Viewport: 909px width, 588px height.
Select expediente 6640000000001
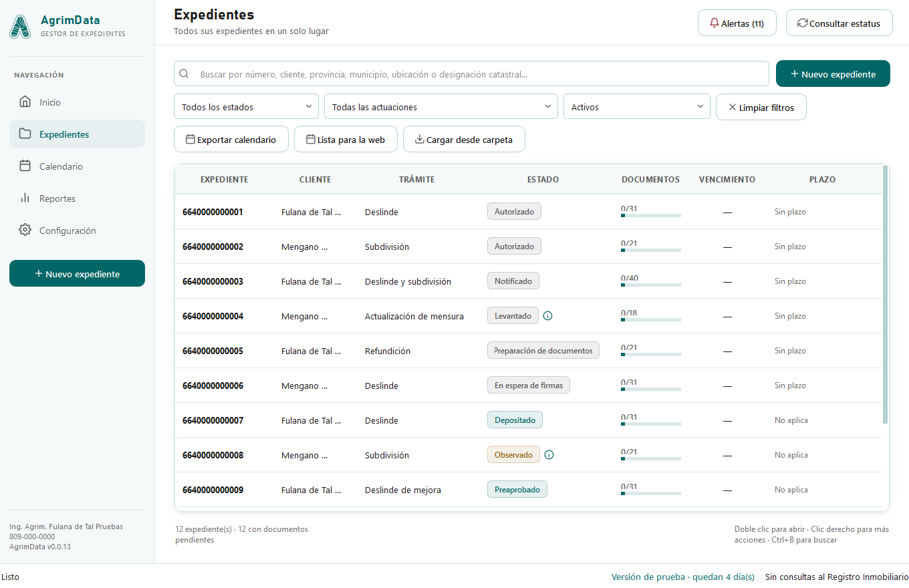point(213,212)
